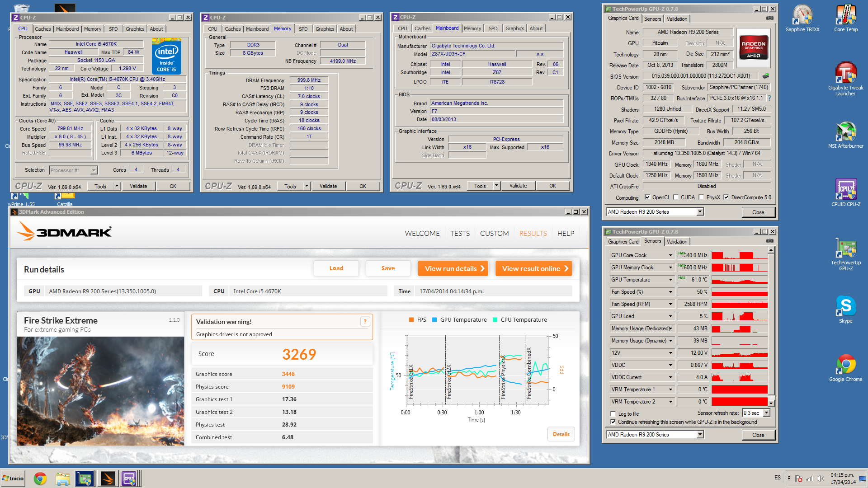The height and width of the screenshot is (488, 868).
Task: Open Sapphire TRIXX desktop shortcut
Action: coord(802,18)
